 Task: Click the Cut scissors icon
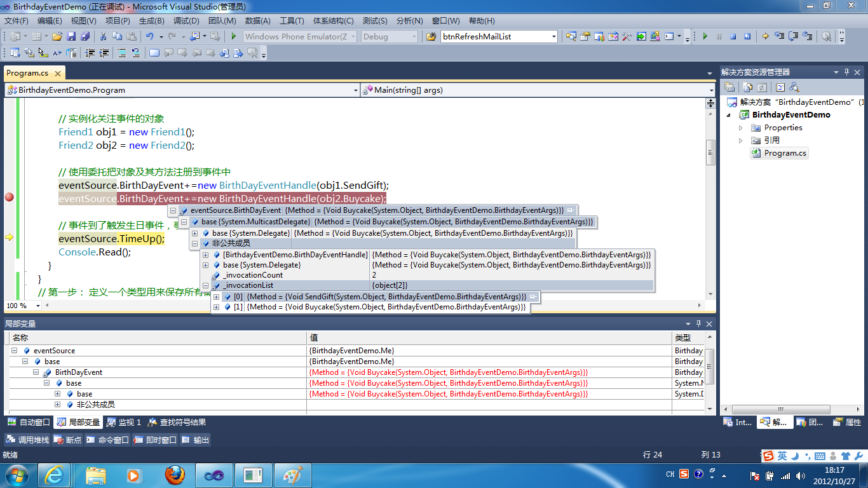pyautogui.click(x=103, y=37)
